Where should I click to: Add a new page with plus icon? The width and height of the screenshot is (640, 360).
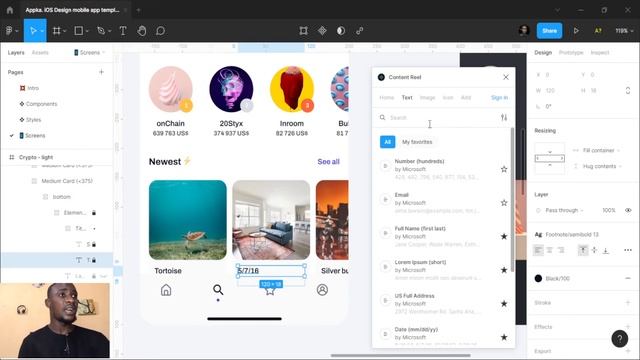pos(101,72)
